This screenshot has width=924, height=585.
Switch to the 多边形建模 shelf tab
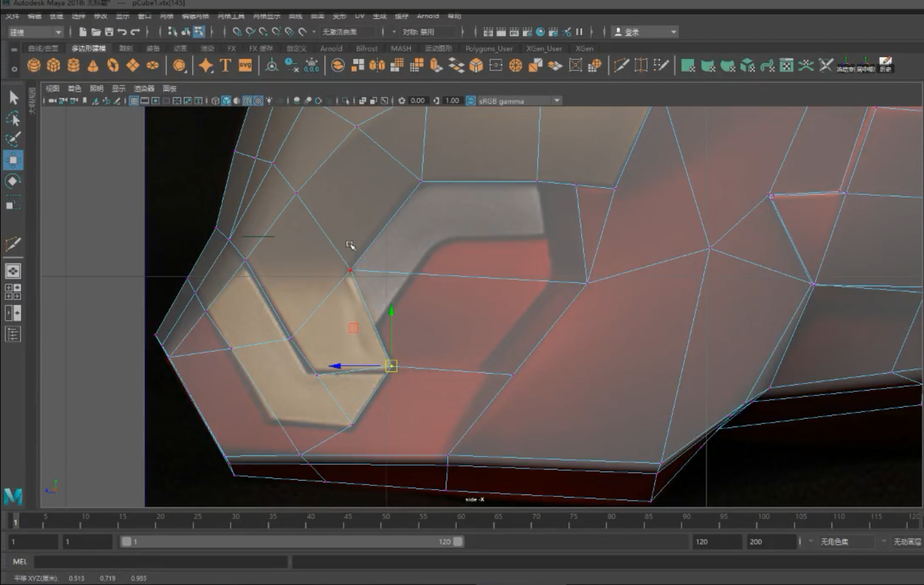(x=89, y=48)
